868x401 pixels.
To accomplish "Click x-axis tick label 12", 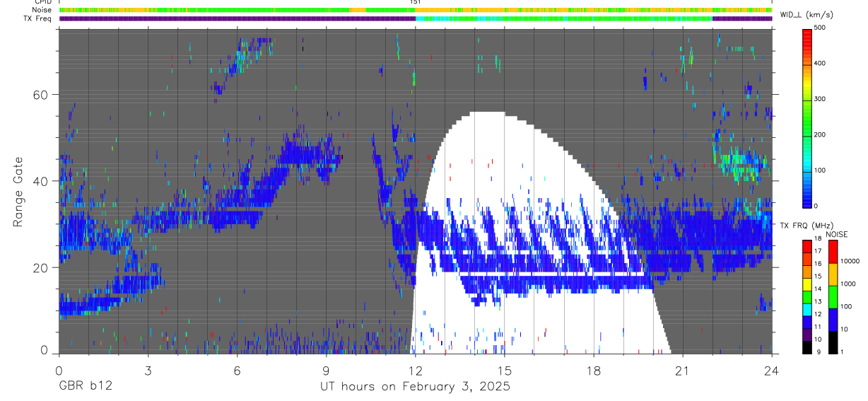I will click(416, 370).
